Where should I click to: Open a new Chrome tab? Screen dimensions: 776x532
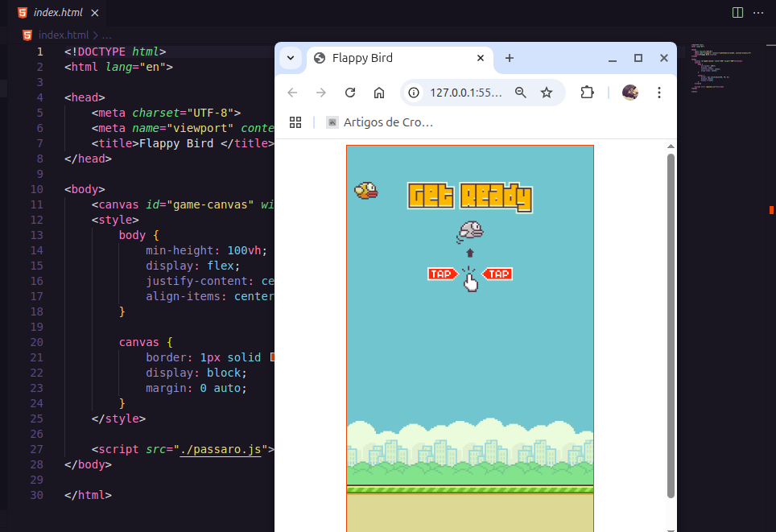[x=509, y=58]
